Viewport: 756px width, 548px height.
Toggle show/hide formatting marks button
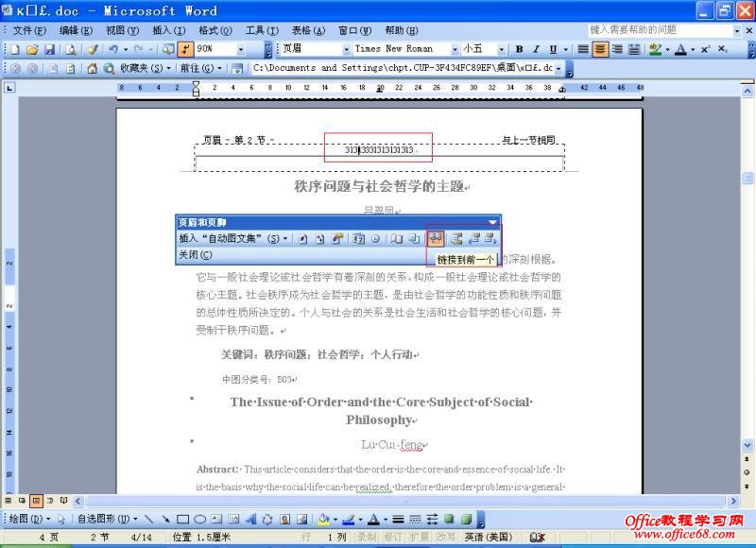pyautogui.click(x=185, y=49)
